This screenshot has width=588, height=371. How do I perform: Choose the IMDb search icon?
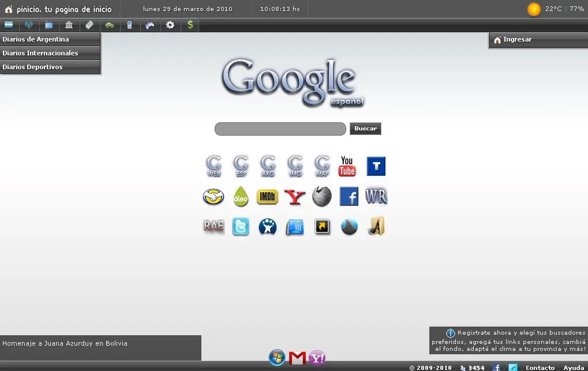[x=267, y=197]
